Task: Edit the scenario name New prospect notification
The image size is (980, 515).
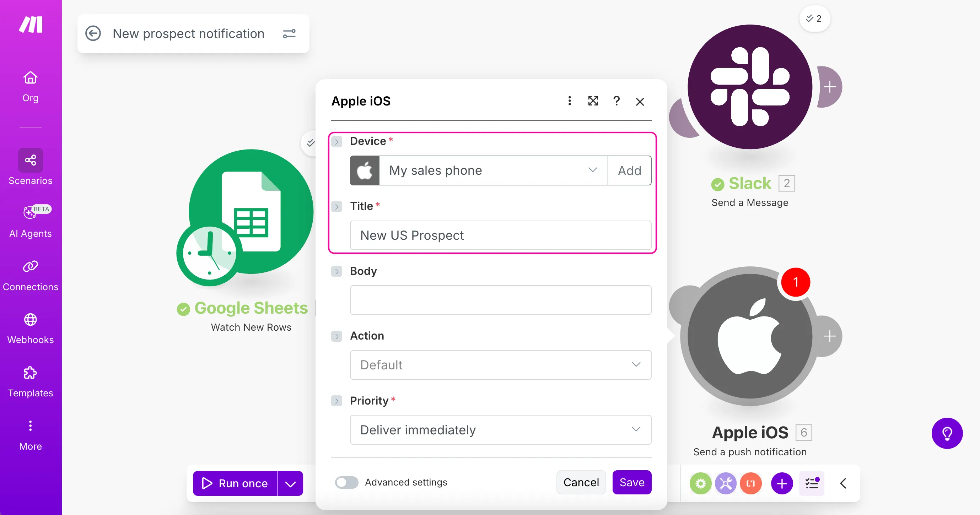Action: coord(188,34)
